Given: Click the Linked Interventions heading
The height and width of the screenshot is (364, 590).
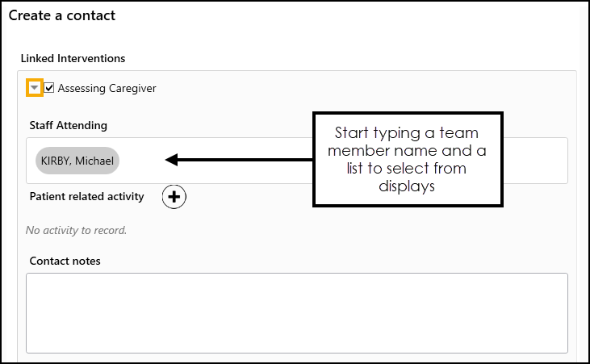Looking at the screenshot, I should pos(73,58).
